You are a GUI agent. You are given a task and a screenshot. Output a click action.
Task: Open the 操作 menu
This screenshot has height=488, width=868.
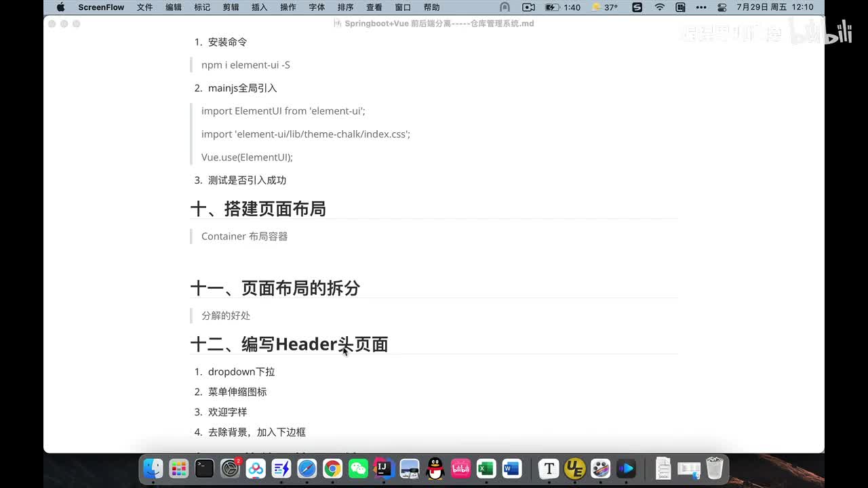point(288,7)
